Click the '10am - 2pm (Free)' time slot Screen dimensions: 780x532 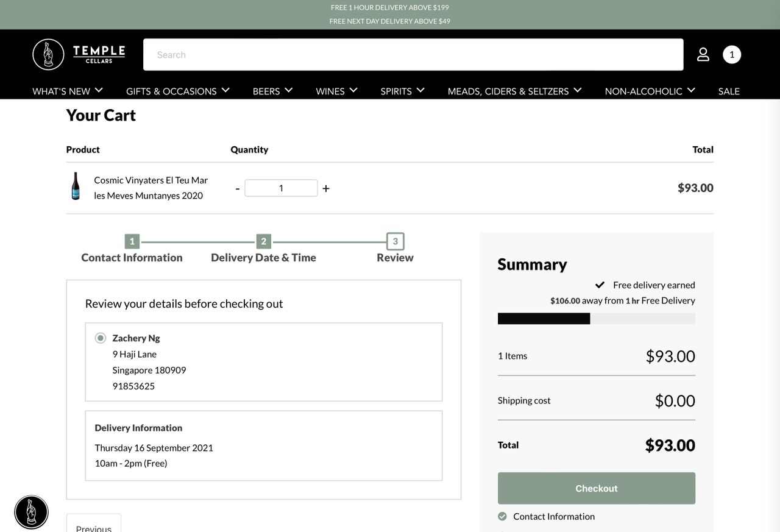[131, 463]
